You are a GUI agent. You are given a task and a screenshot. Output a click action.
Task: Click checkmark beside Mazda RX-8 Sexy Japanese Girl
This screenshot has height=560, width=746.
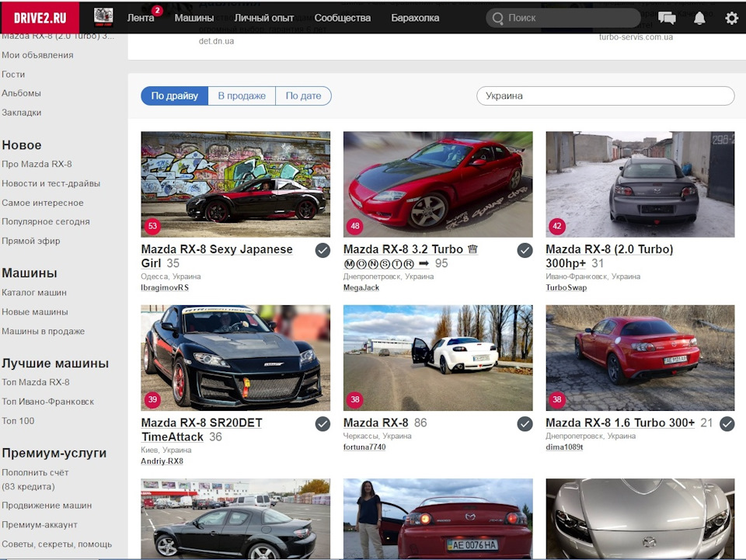(x=322, y=250)
